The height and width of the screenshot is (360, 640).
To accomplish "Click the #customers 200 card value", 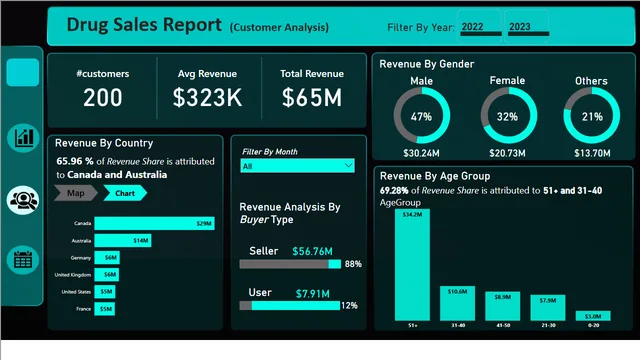I will pos(103,98).
